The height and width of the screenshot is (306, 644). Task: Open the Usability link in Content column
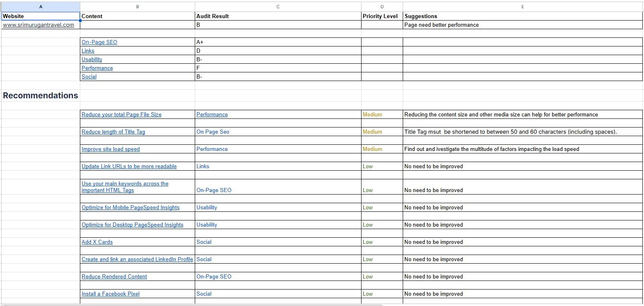pyautogui.click(x=92, y=59)
